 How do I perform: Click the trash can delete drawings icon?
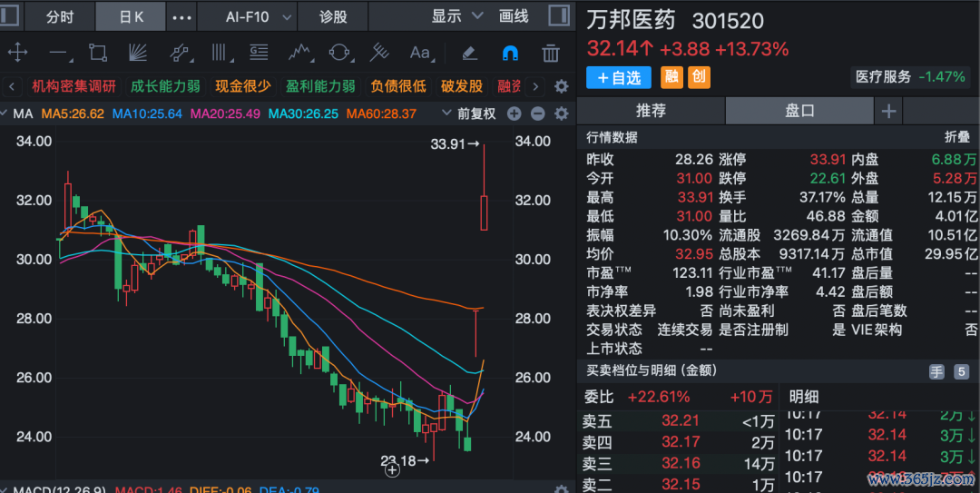551,54
